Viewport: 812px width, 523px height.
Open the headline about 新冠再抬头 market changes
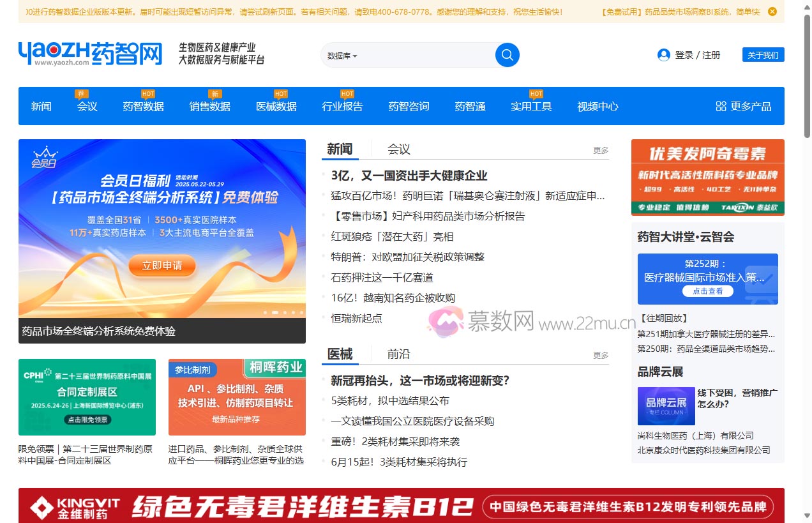(x=418, y=380)
